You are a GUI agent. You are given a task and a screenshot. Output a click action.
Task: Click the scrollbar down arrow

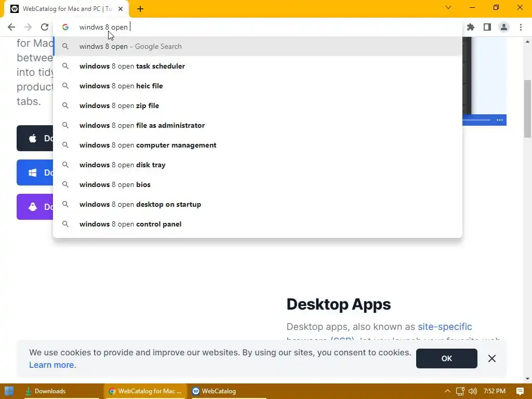[527, 379]
